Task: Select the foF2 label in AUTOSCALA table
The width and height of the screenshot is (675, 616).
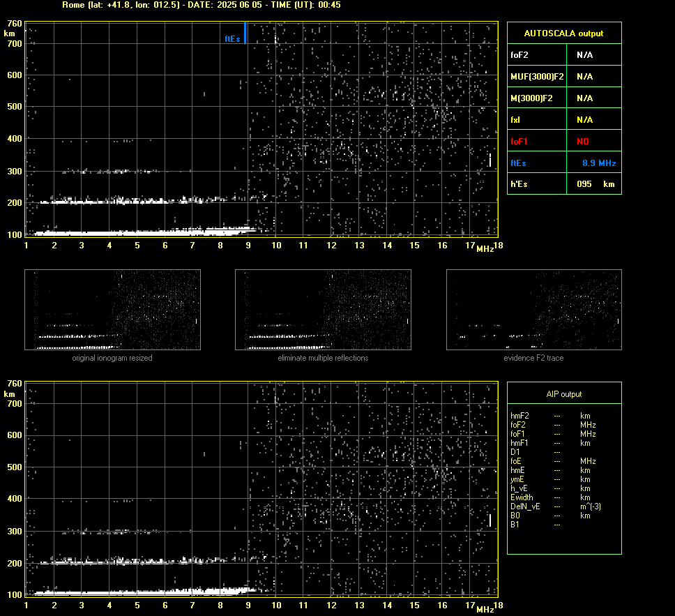Action: pos(519,54)
